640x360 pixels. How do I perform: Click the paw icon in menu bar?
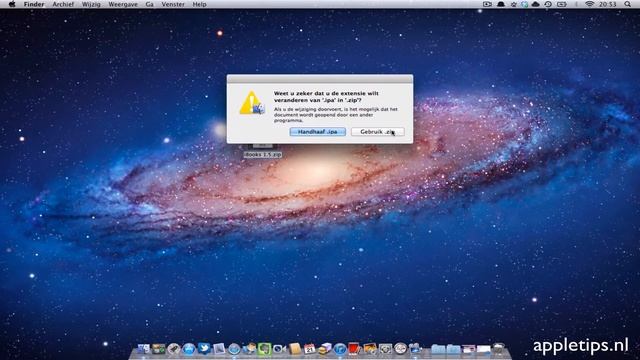pos(514,4)
